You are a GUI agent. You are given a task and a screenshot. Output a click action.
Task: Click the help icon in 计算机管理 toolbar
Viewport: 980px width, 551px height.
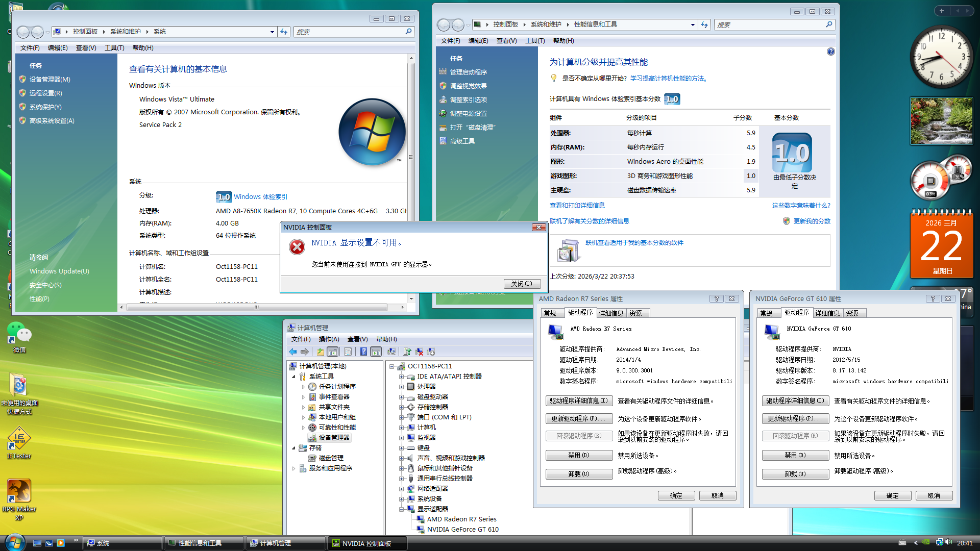tap(363, 352)
